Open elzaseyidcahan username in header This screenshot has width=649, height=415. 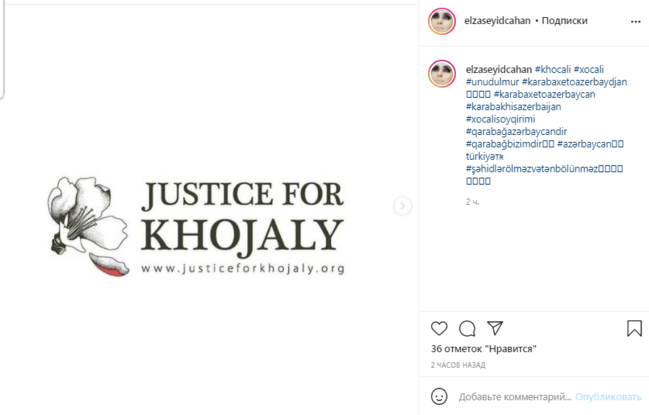click(x=497, y=21)
